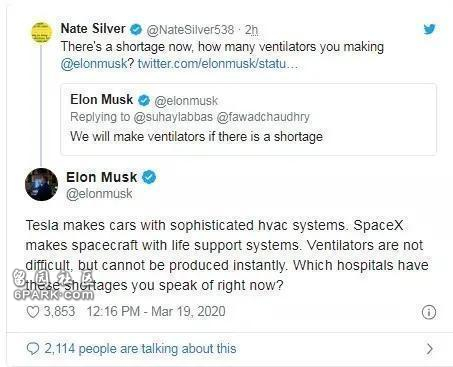Viewport: 453px width, 367px height.
Task: Open Nate Silver's yellow profile avatar
Action: coord(41,32)
